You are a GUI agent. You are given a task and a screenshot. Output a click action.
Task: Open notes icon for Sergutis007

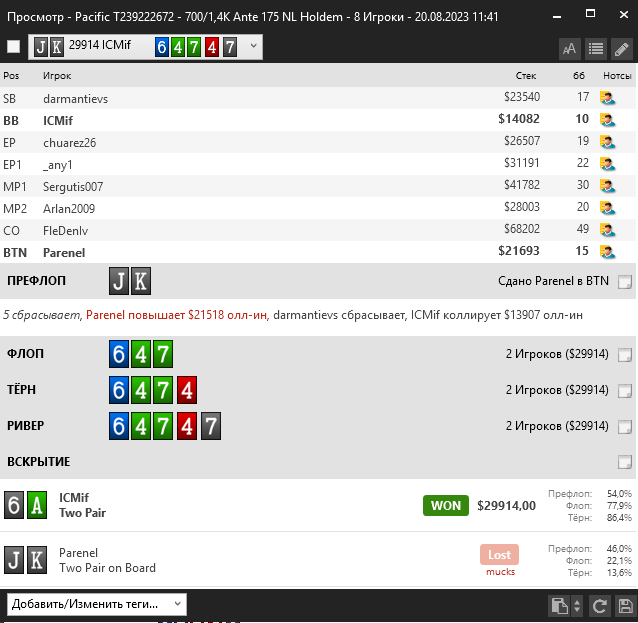(x=607, y=186)
